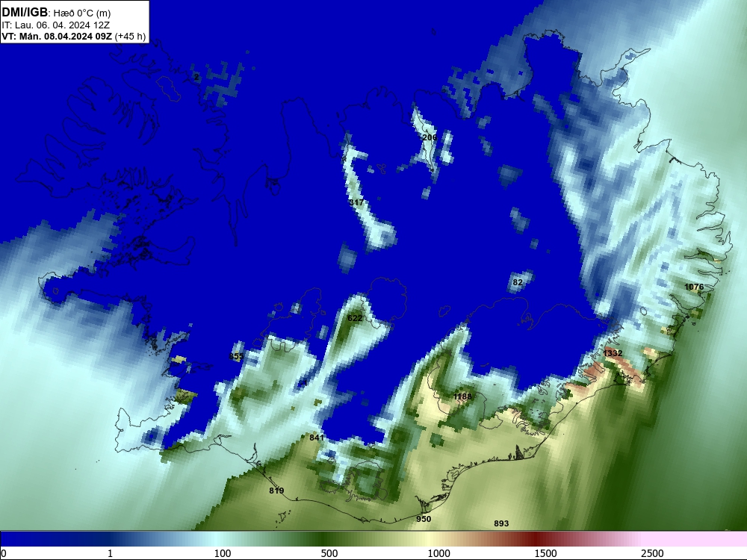Click the map value 819
Viewport: 747px width, 560px height.
(x=277, y=491)
